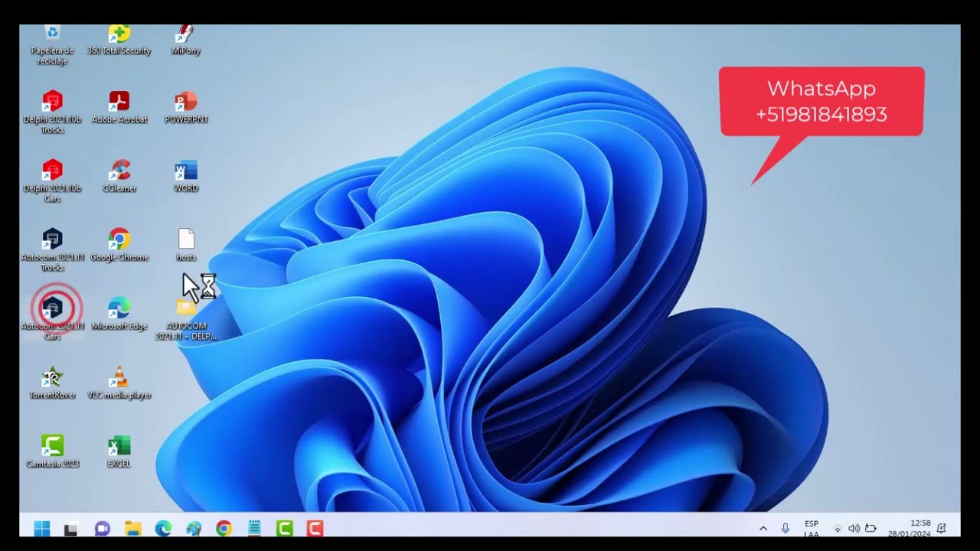The image size is (980, 551).
Task: Open the Paint icon on the taskbar
Action: pyautogui.click(x=194, y=529)
